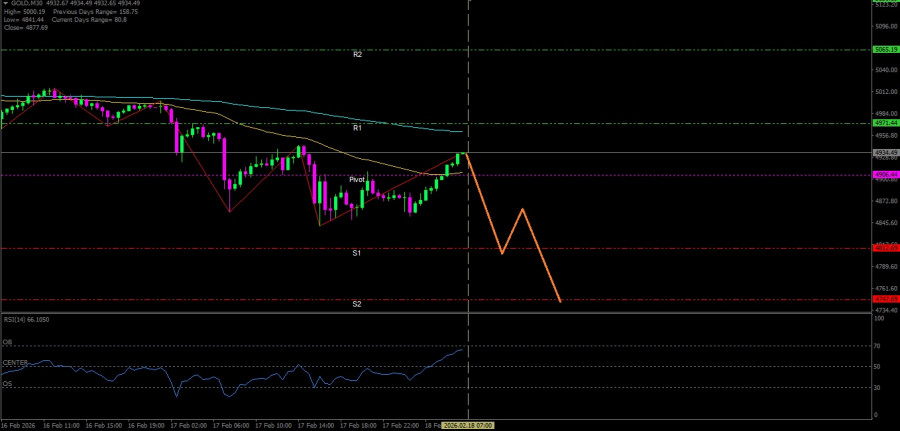Click the OS oversold level label
Viewport: 900px width, 431px height.
pos(7,384)
